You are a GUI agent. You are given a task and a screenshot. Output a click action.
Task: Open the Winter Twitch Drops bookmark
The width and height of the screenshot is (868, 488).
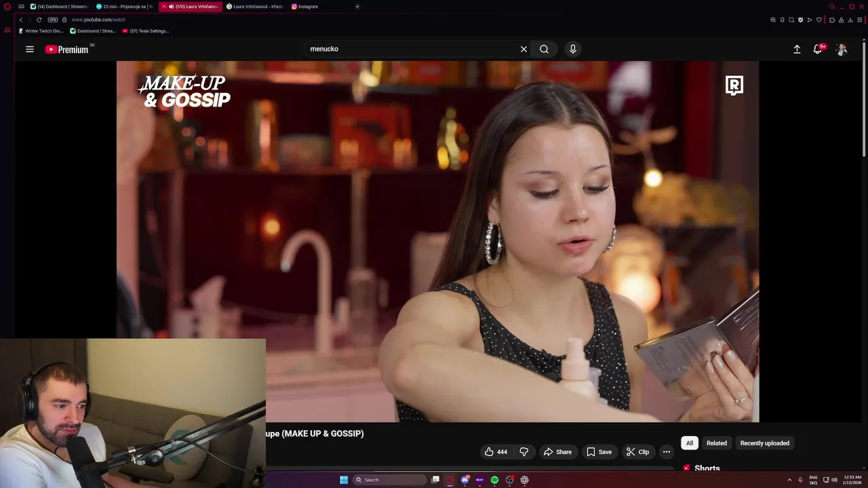click(41, 31)
